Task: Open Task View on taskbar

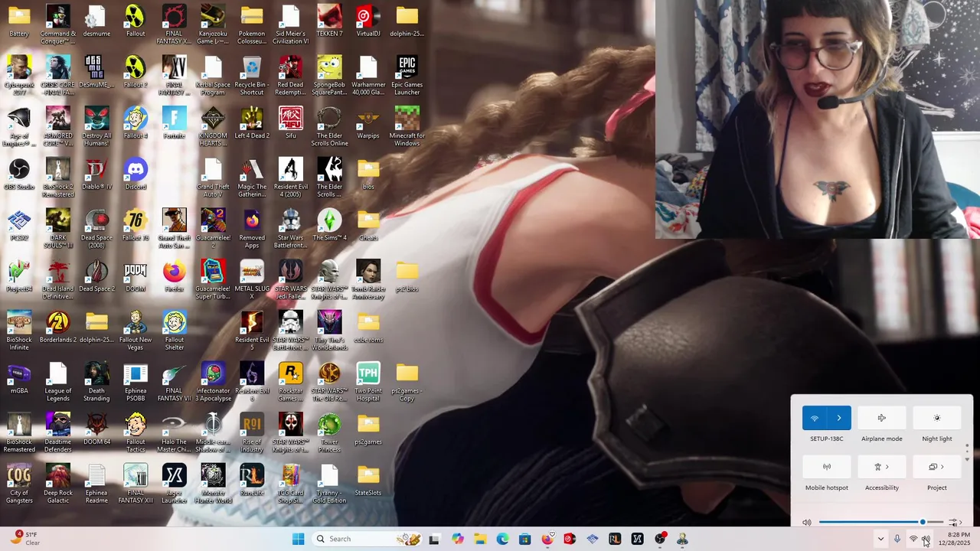Action: 434,539
